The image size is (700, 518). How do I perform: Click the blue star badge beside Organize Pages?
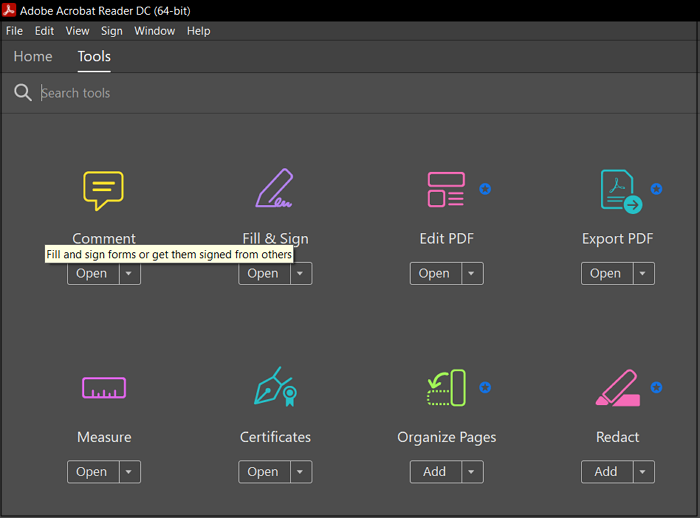pos(485,387)
